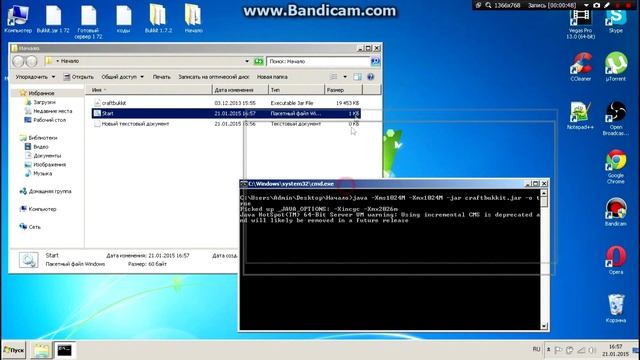
Task: Open the Bandicam recording dropdown arrow
Action: 586,5
